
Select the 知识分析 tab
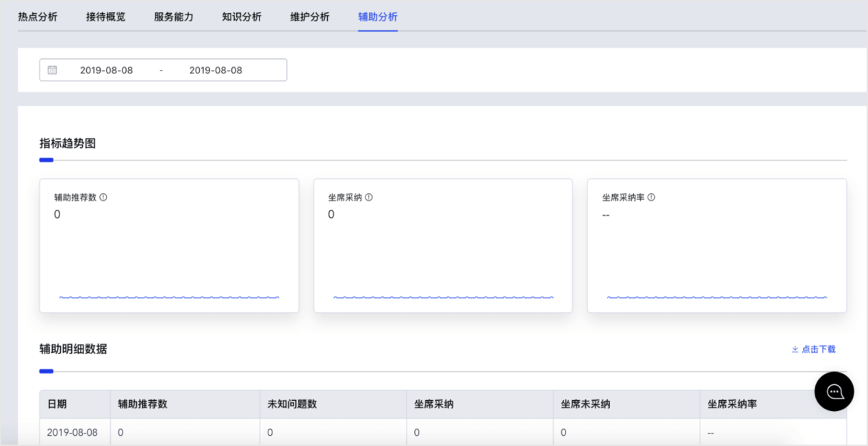tap(242, 16)
